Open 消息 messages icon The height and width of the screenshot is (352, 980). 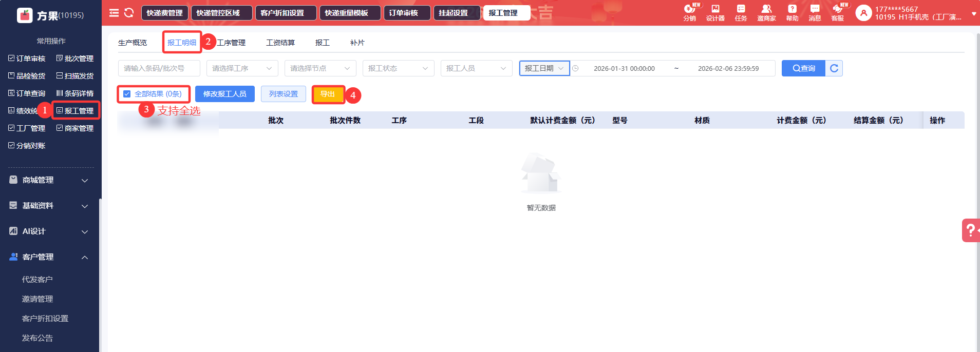coord(815,13)
